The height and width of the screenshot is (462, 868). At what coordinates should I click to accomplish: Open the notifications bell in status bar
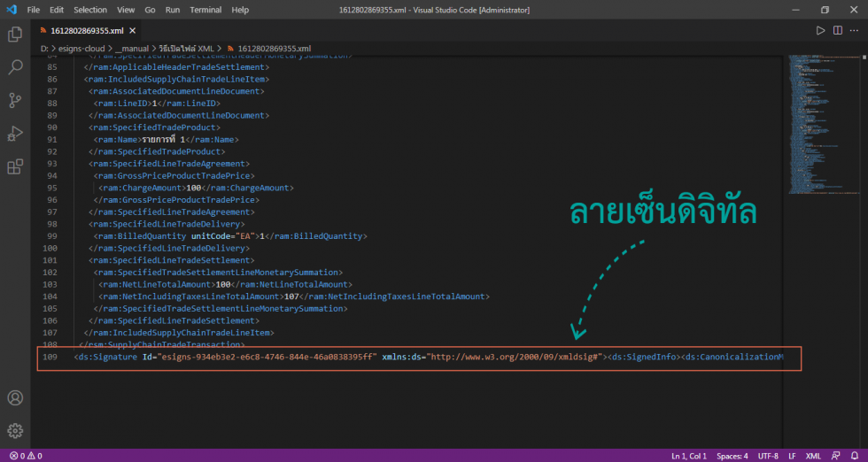pos(855,456)
